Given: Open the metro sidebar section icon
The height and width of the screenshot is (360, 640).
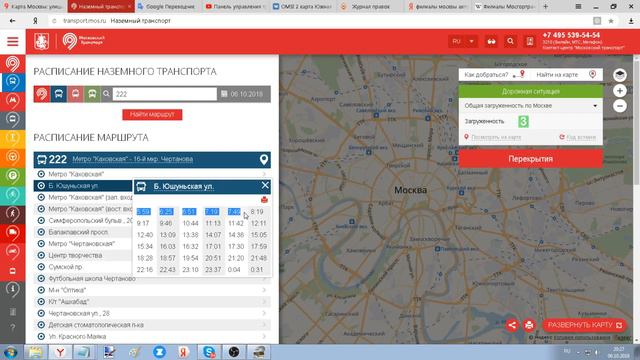Looking at the screenshot, I should click(13, 101).
